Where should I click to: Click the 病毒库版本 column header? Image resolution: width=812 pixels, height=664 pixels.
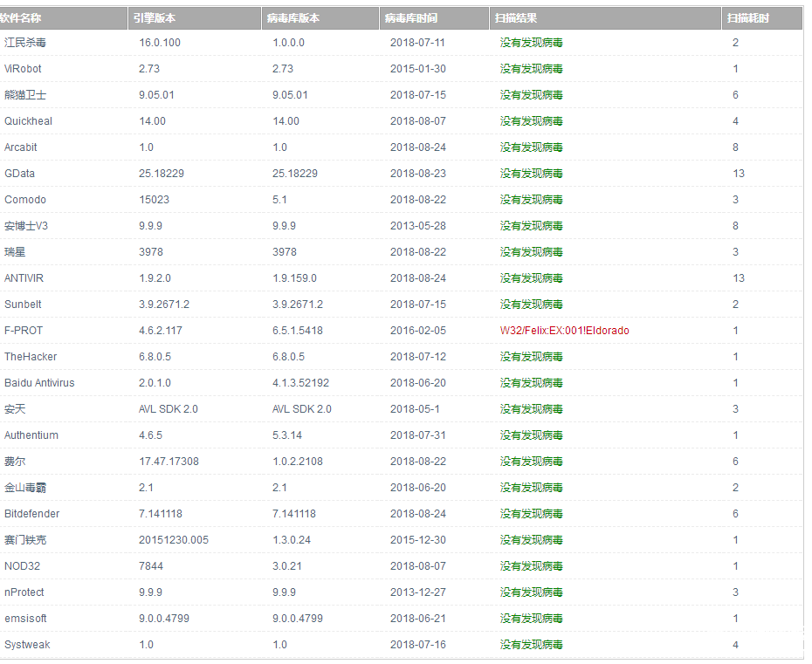coord(292,18)
